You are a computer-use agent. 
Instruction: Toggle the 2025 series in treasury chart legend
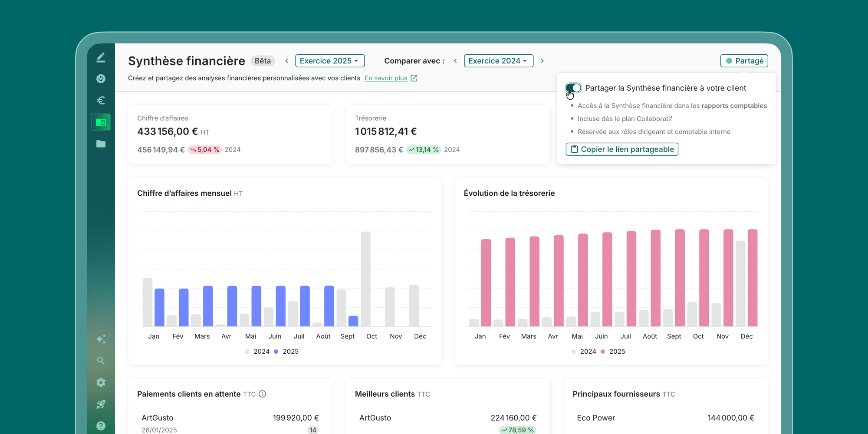click(x=612, y=352)
